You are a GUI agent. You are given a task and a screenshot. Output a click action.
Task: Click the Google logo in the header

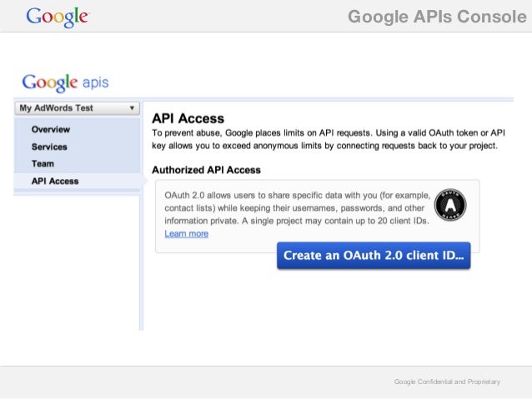pos(58,17)
